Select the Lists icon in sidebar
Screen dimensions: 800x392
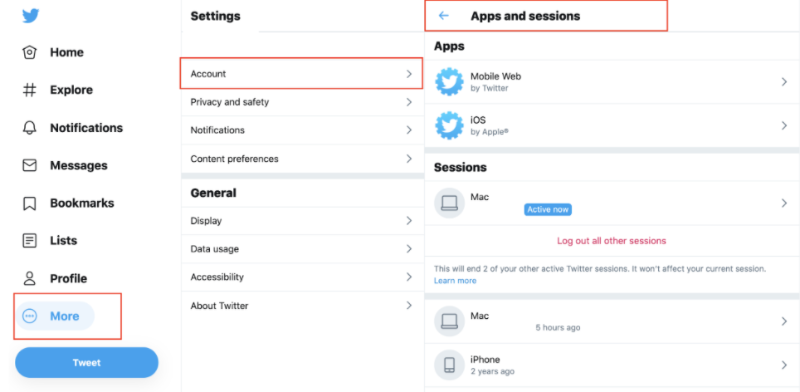point(30,240)
